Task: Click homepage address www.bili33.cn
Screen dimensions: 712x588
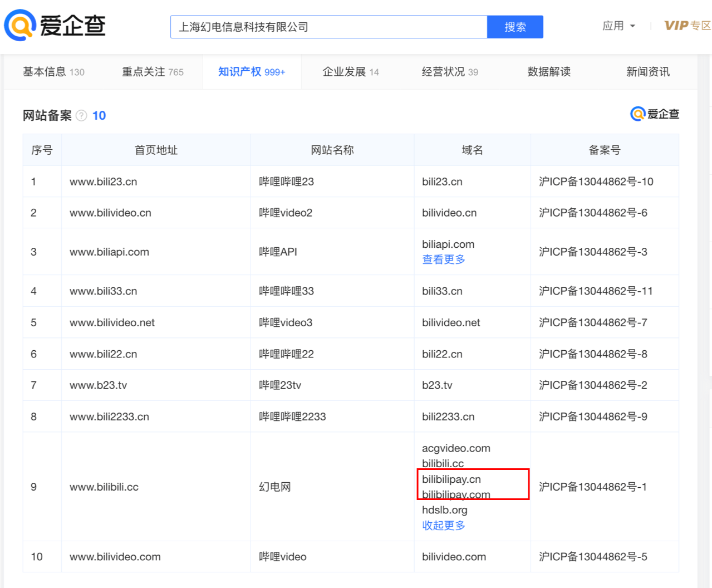Action: pos(103,291)
